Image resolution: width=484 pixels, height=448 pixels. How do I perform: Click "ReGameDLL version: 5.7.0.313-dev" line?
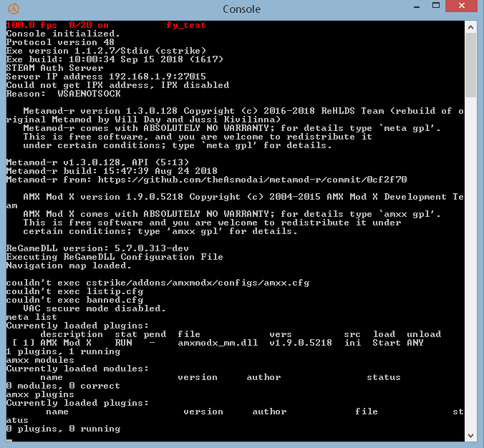click(97, 248)
